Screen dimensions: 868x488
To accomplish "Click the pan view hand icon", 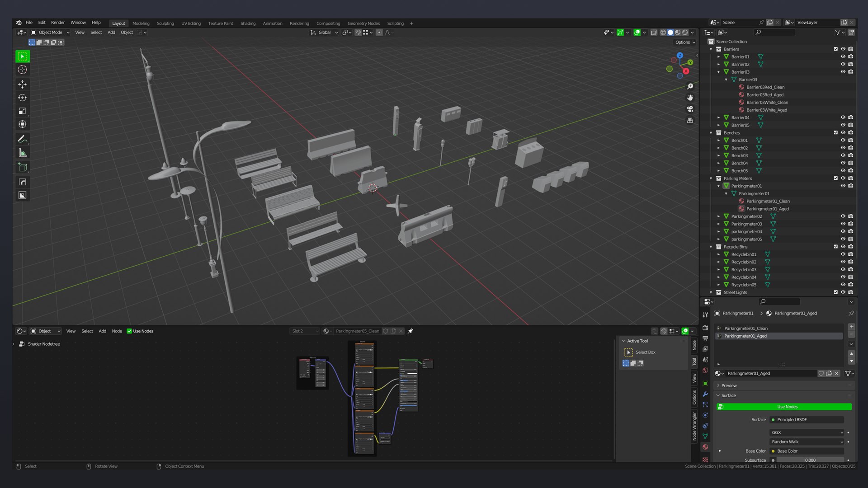I will click(x=690, y=98).
